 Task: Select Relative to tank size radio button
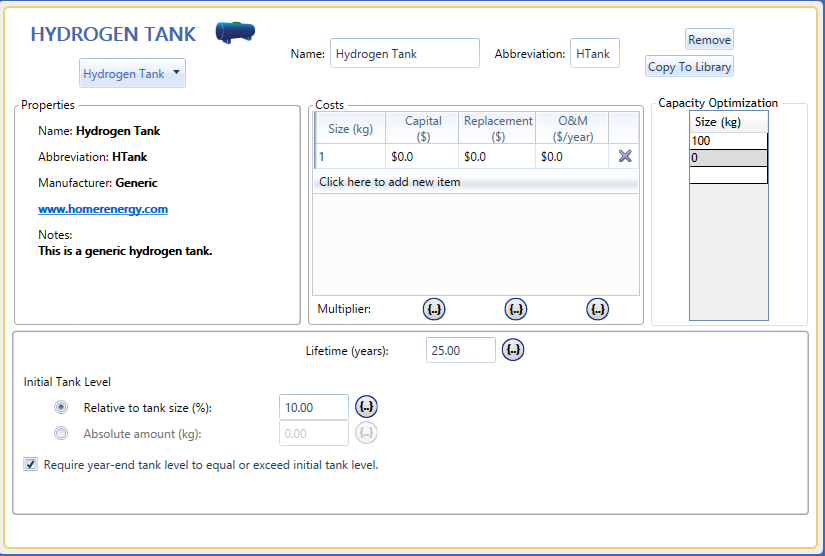pos(61,407)
